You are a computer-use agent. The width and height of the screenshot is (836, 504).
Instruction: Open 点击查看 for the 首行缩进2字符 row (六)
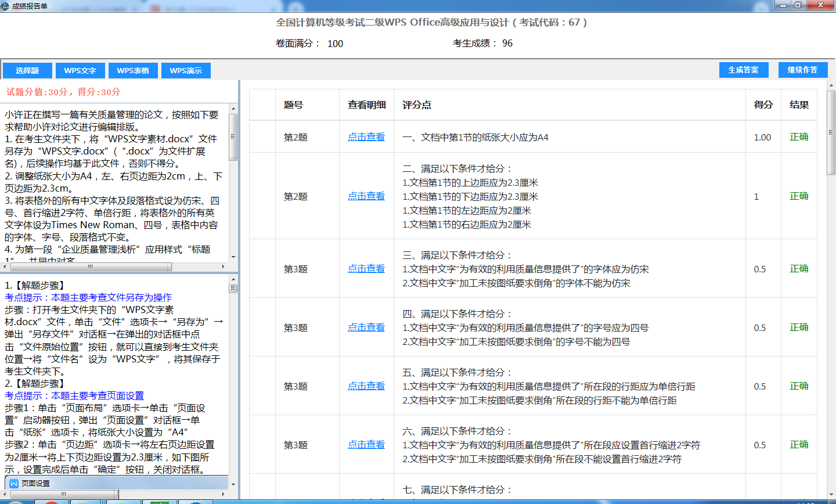coord(366,445)
